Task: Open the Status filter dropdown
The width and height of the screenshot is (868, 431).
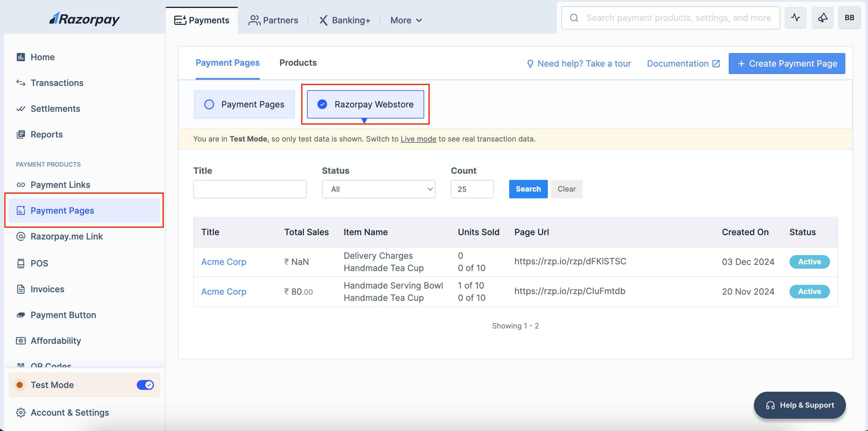Action: (x=378, y=189)
